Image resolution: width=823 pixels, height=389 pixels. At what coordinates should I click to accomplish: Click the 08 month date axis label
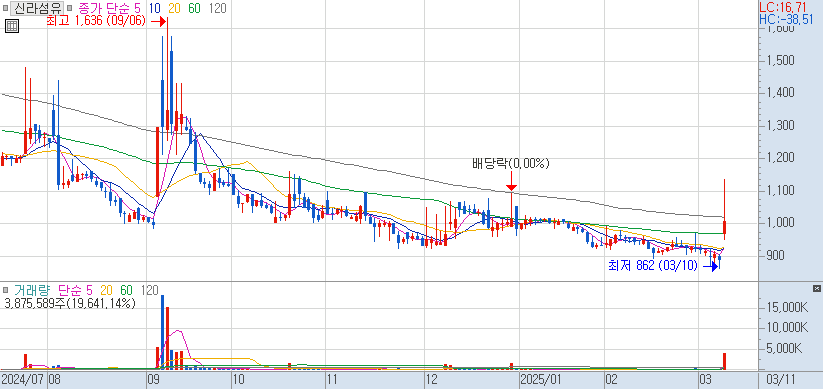click(55, 379)
